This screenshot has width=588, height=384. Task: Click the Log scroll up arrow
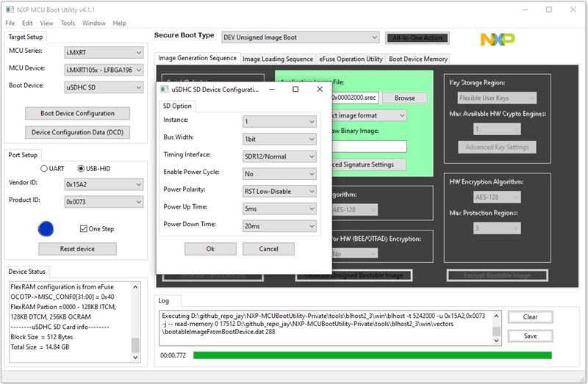coord(497,316)
